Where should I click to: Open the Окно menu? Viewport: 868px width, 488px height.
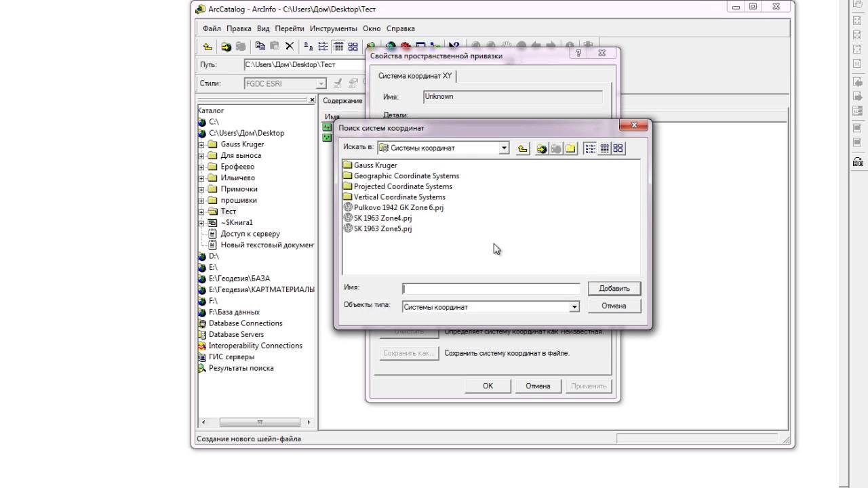pyautogui.click(x=372, y=28)
